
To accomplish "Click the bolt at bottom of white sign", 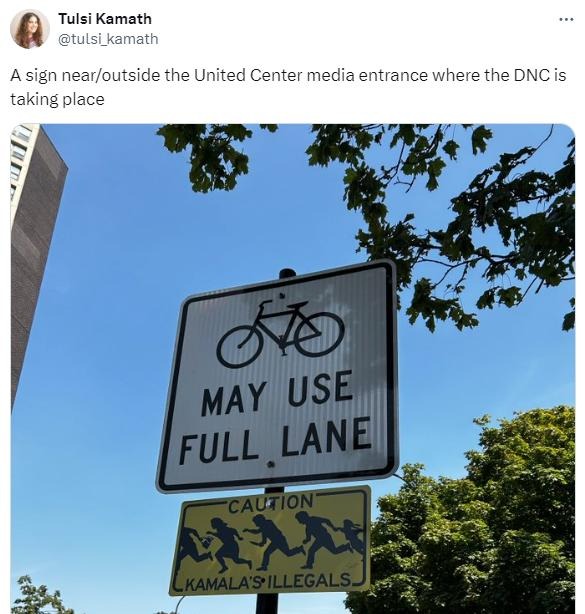I will [x=270, y=465].
